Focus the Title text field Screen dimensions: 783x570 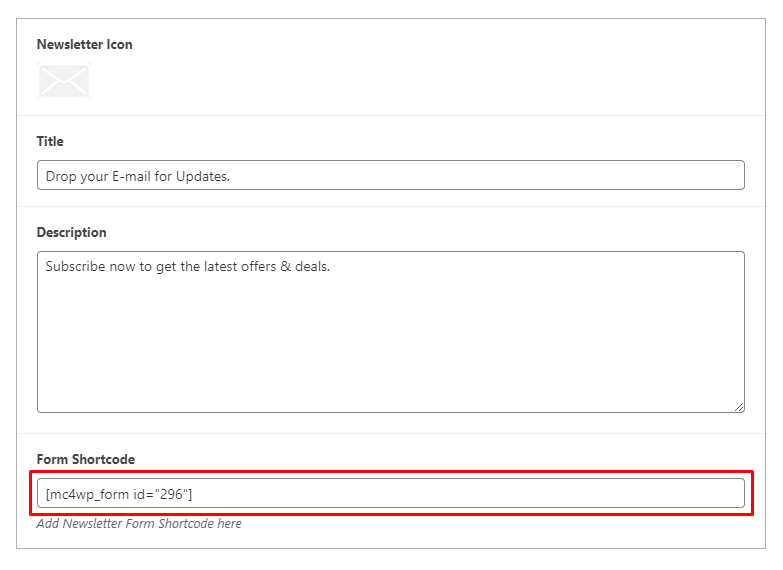(x=391, y=175)
